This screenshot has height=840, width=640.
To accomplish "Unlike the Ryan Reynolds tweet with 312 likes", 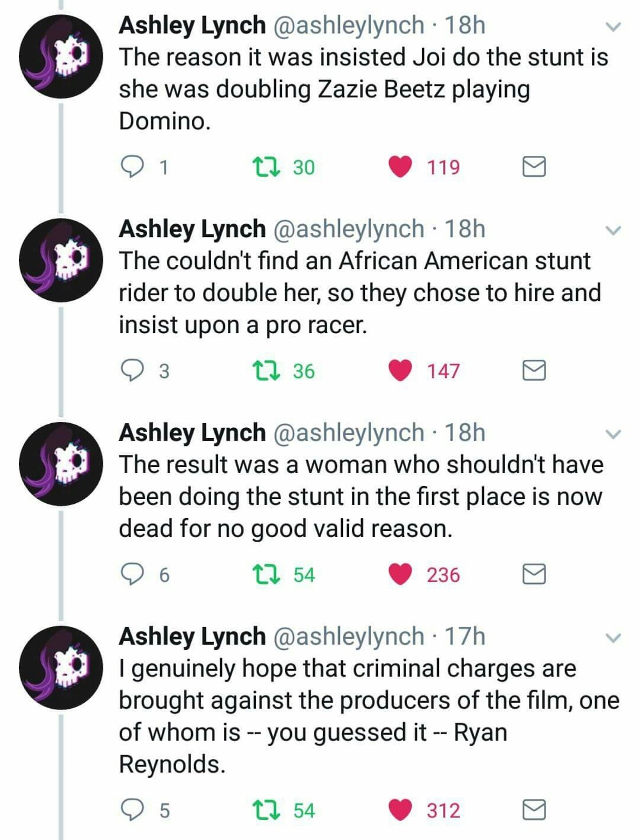I will [400, 810].
